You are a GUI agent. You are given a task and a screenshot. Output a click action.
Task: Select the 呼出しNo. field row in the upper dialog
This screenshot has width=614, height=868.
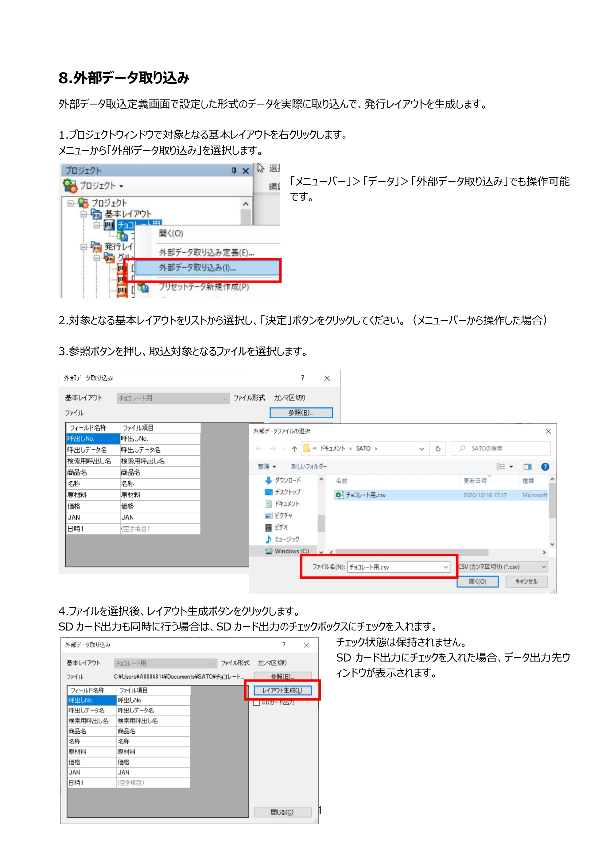[133, 438]
